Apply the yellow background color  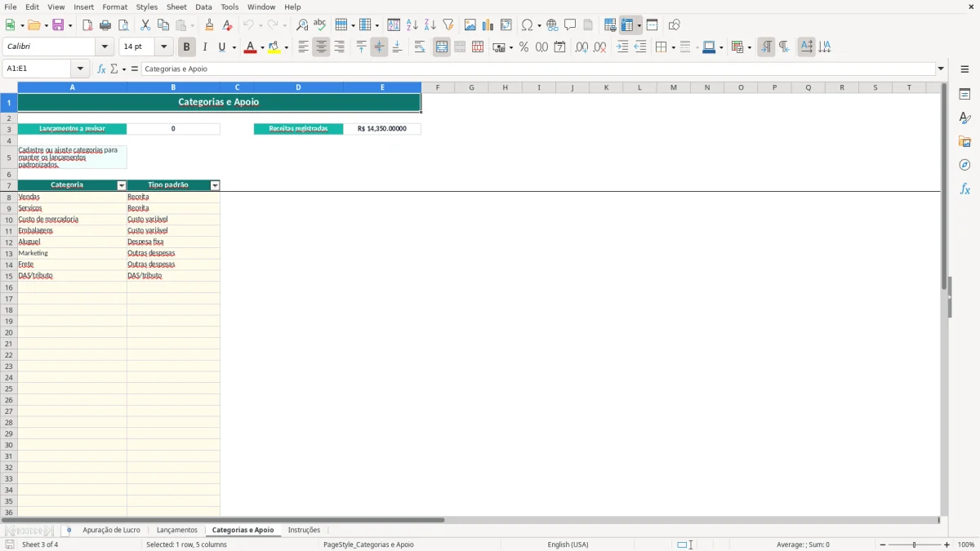coord(274,47)
